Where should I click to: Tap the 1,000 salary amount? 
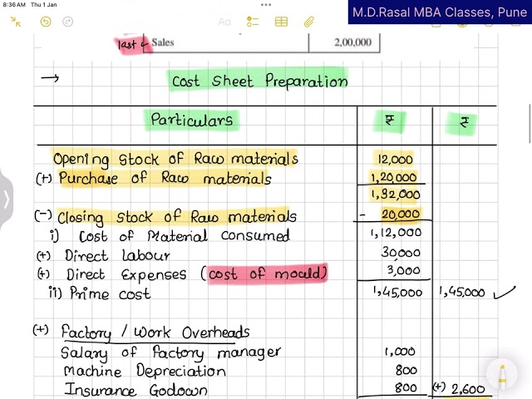click(400, 352)
